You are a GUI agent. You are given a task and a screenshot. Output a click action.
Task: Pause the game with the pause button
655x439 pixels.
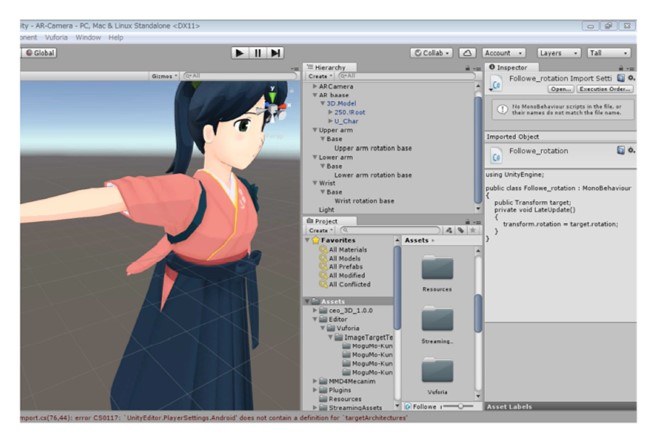click(258, 53)
